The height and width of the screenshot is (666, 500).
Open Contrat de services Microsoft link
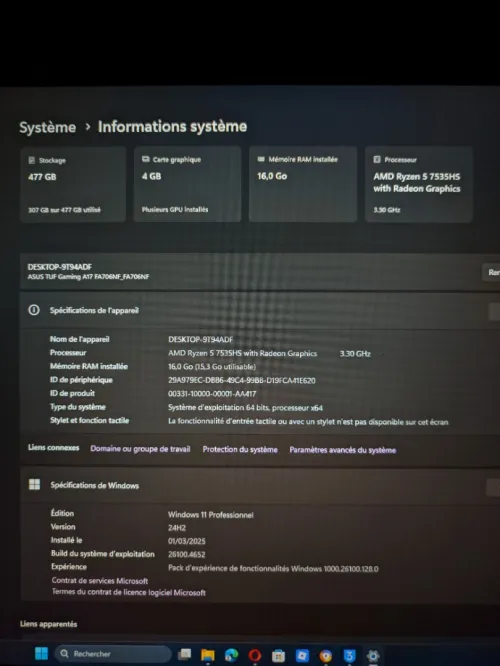click(100, 581)
